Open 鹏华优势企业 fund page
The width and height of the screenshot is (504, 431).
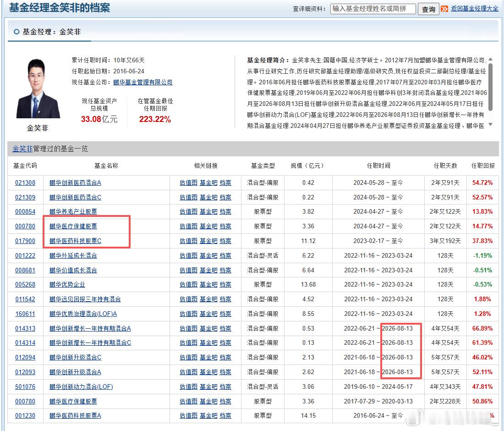click(67, 285)
